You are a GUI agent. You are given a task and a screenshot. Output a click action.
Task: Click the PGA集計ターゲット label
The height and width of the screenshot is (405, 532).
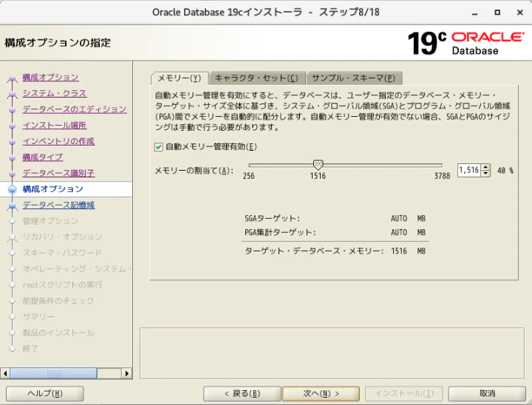coord(280,233)
